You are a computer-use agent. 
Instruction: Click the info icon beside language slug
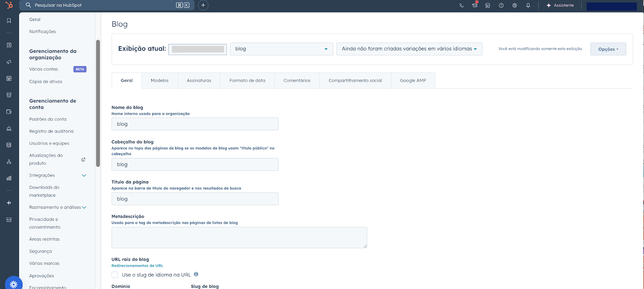pyautogui.click(x=196, y=274)
